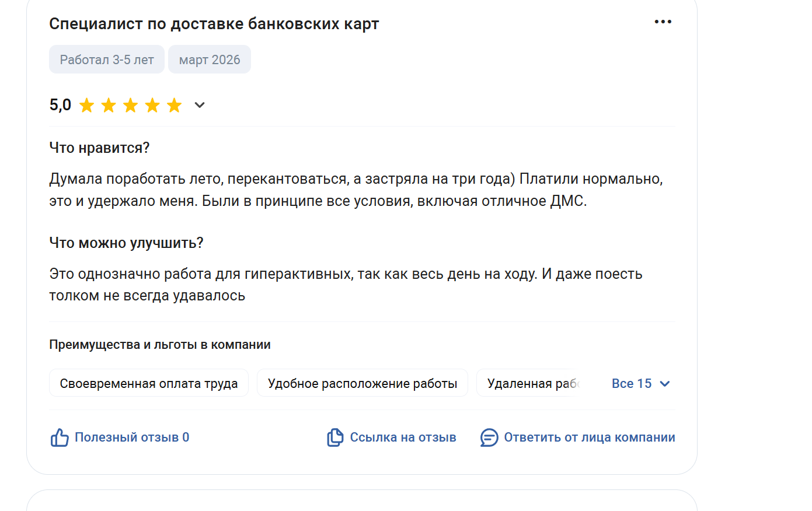
Task: Click Полезный отзыв link
Action: (x=131, y=437)
